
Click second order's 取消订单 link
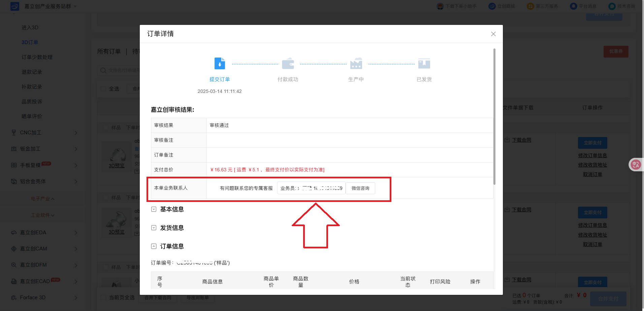pyautogui.click(x=592, y=244)
